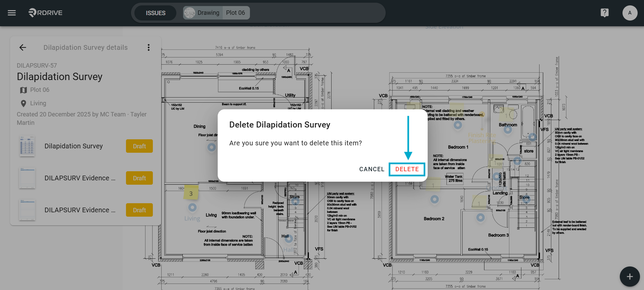Click the issue pin under the Bathroom label
The height and width of the screenshot is (290, 644).
pos(508,130)
